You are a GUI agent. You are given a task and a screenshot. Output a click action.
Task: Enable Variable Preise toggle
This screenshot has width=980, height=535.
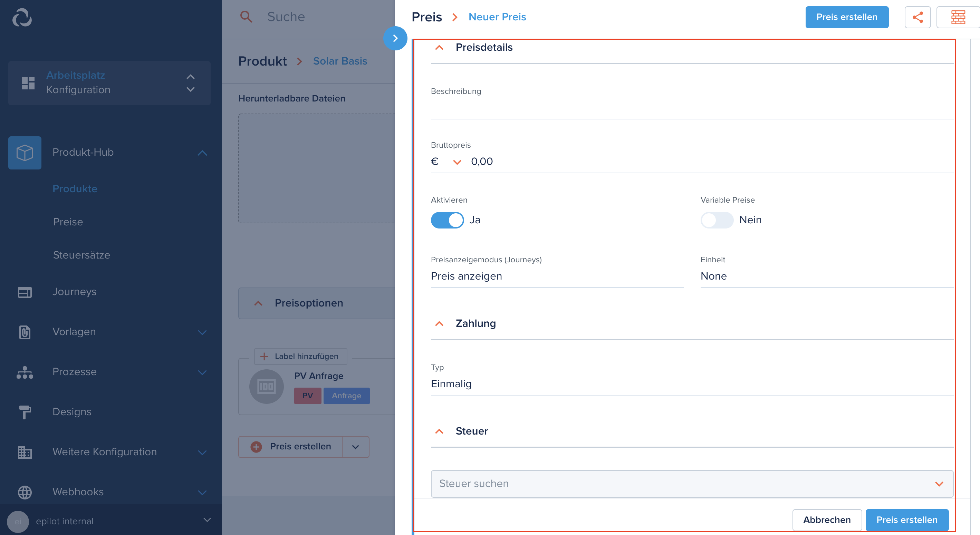pyautogui.click(x=717, y=219)
